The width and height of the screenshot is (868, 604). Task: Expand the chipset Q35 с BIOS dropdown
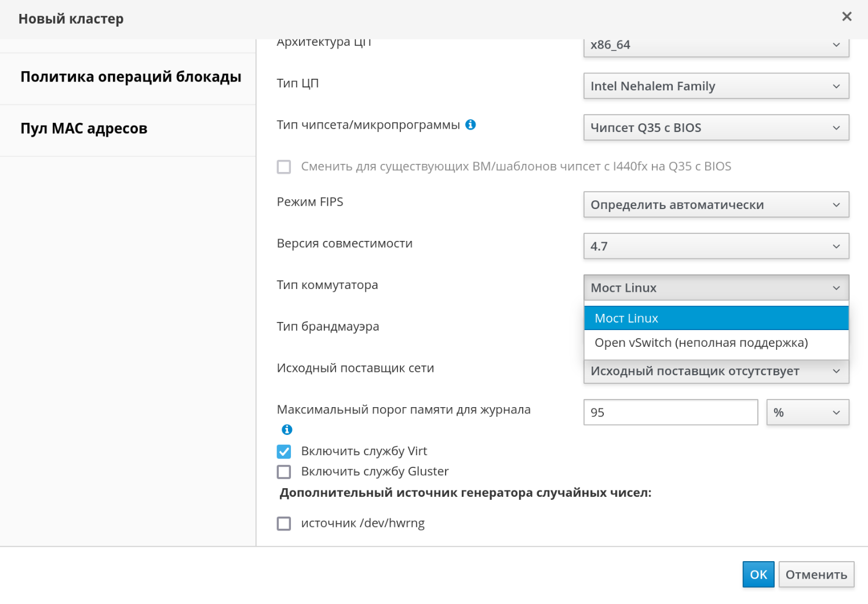(x=716, y=128)
